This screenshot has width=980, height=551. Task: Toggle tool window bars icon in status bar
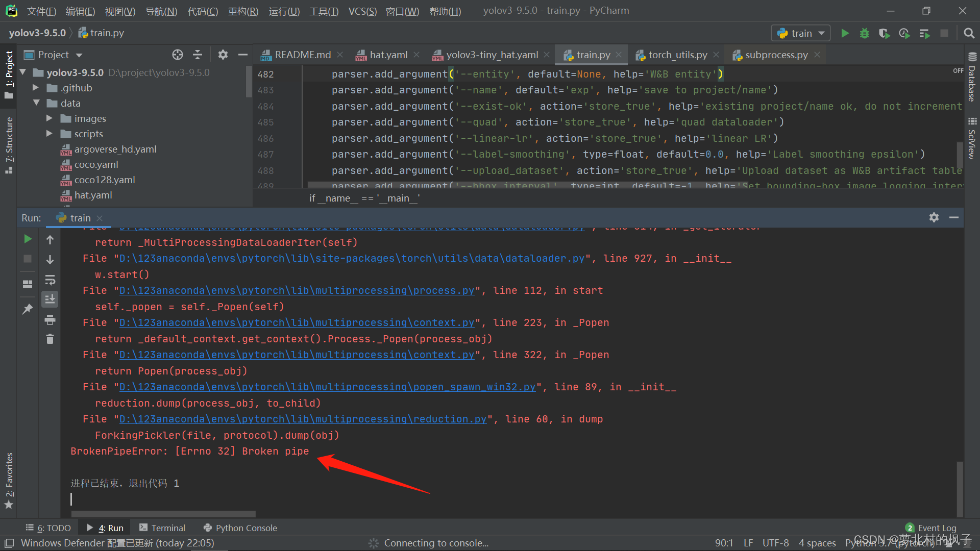[x=9, y=543]
